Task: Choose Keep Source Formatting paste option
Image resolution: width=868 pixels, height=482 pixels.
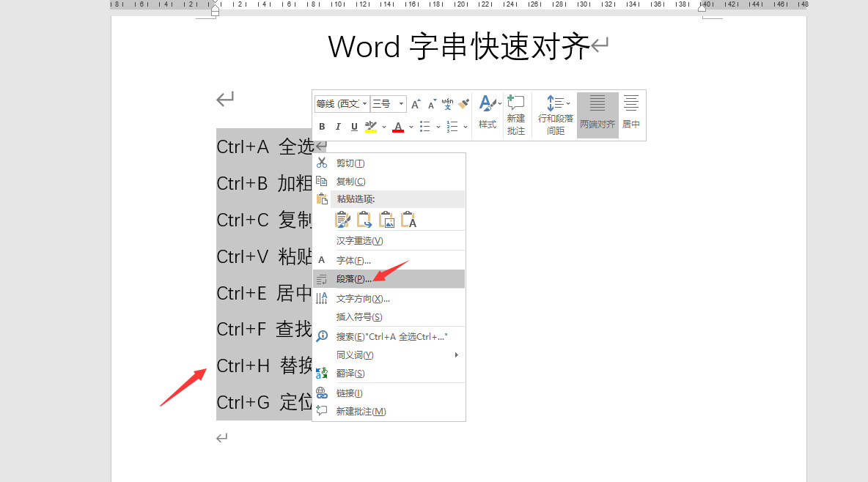Action: (x=342, y=220)
